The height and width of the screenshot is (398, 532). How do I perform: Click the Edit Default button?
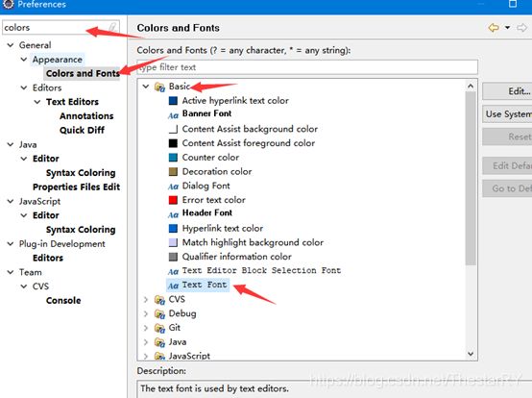coord(507,165)
